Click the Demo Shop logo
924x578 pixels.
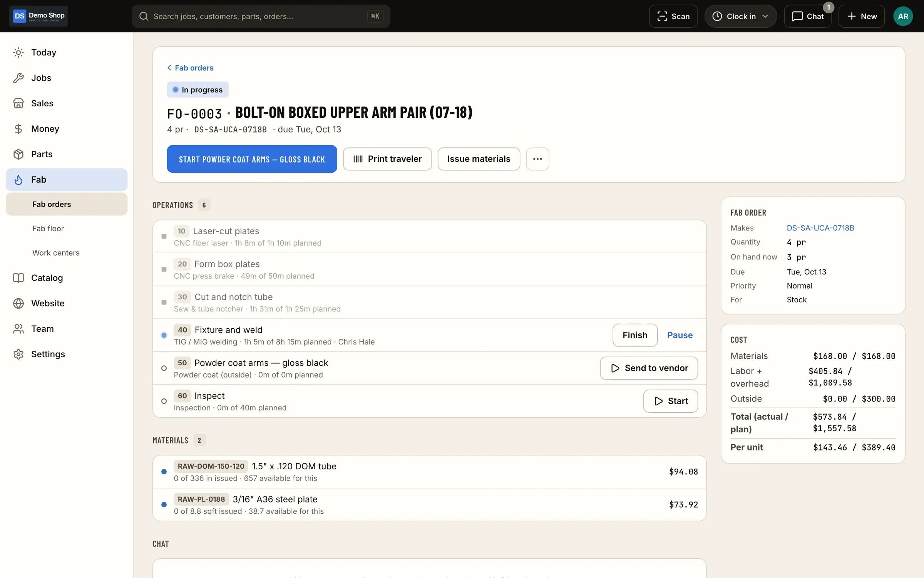pyautogui.click(x=38, y=16)
